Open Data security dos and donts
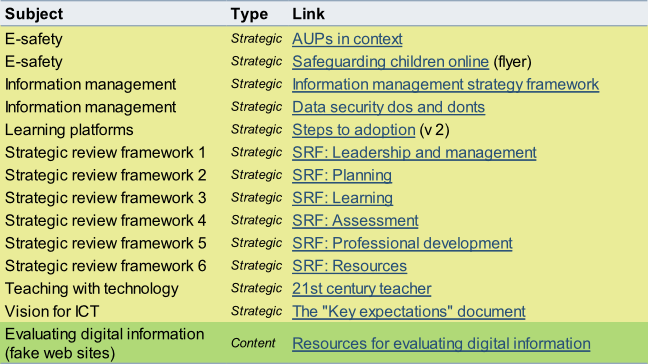The image size is (648, 364). (x=388, y=107)
